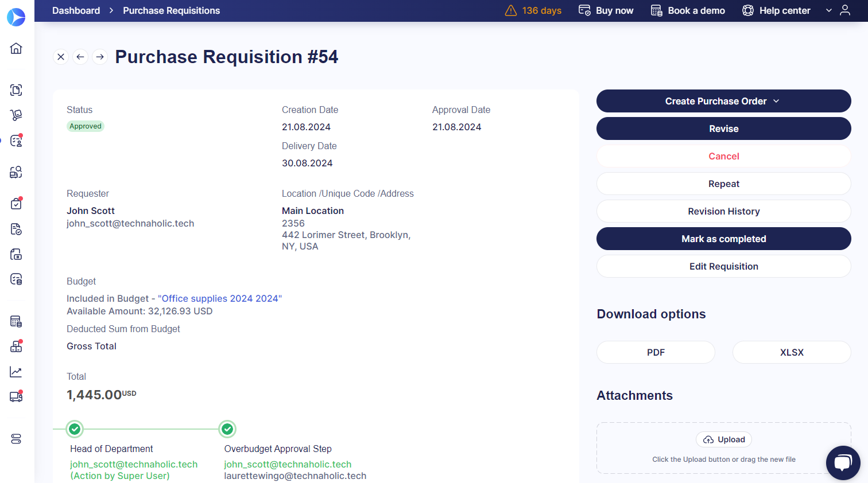This screenshot has width=868, height=483.
Task: Navigate to Dashboard via breadcrumb
Action: click(76, 10)
